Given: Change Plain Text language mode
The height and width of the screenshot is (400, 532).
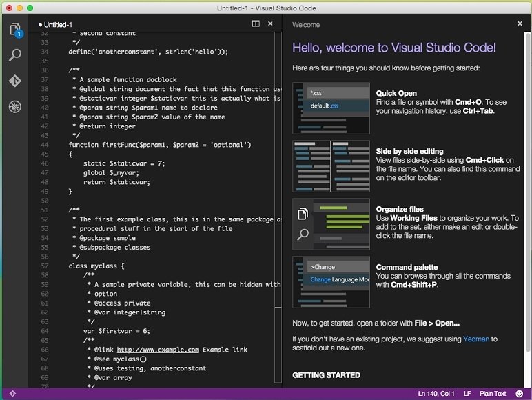Looking at the screenshot, I should pos(493,394).
